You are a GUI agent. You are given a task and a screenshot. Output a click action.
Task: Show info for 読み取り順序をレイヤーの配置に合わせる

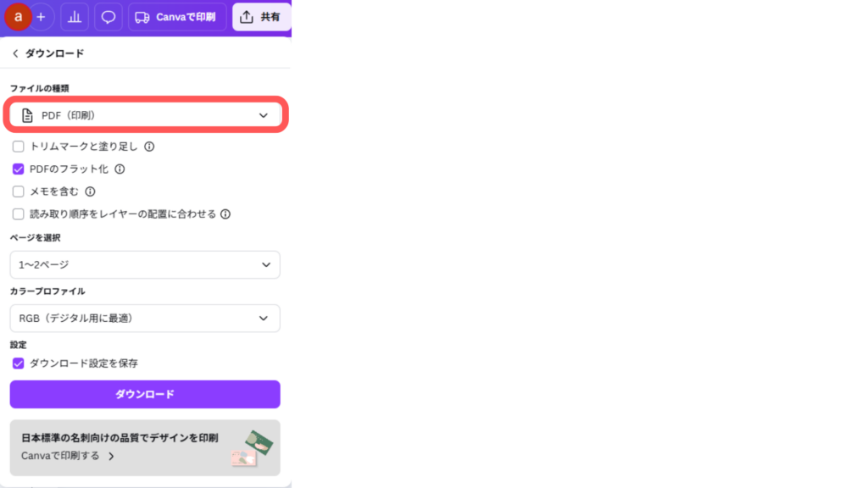click(x=225, y=214)
